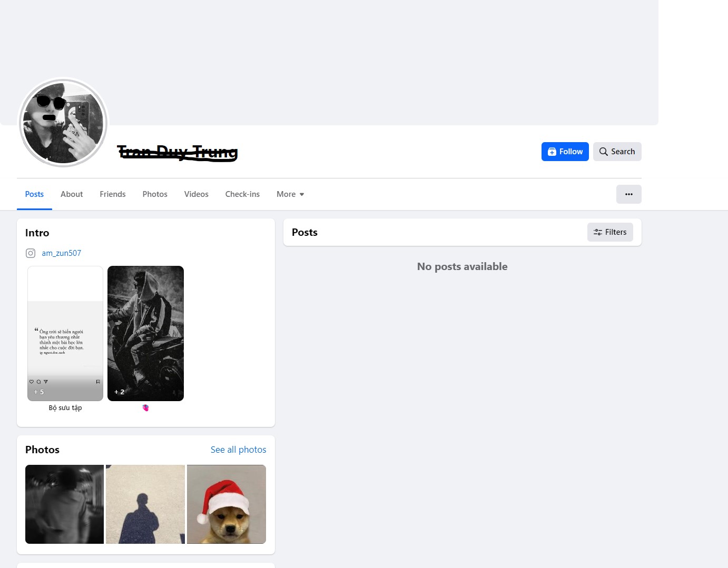The height and width of the screenshot is (568, 728).
Task: Click the Posts heading beside Filters
Action: point(304,232)
